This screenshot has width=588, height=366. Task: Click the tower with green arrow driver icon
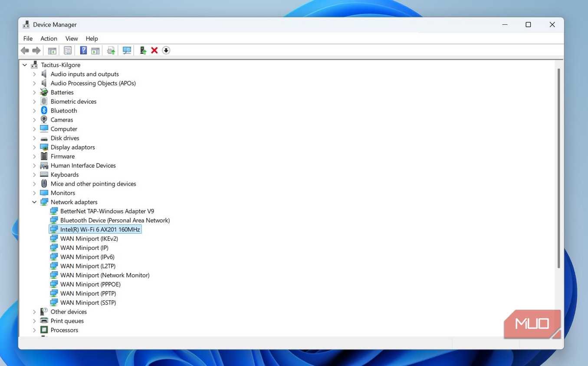click(143, 51)
